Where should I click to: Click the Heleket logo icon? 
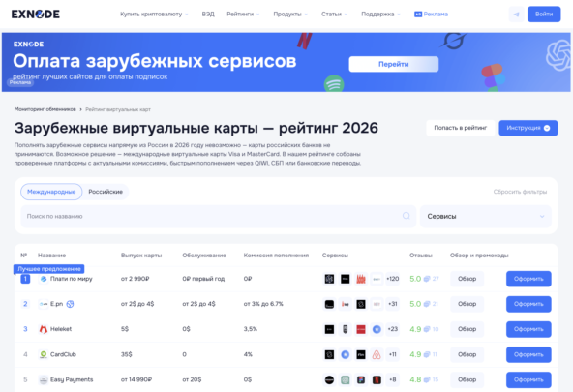coord(44,329)
